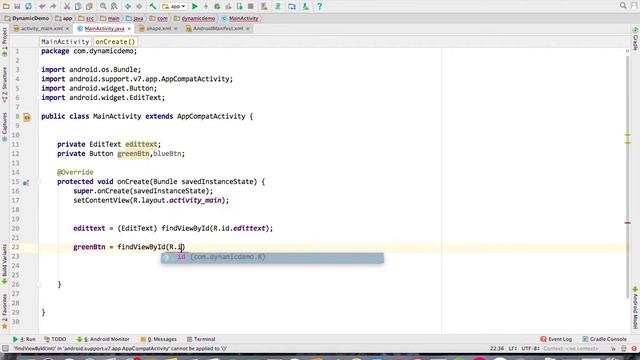Cut selection with the scissors icon
This screenshot has width=640, height=360.
coord(67,6)
